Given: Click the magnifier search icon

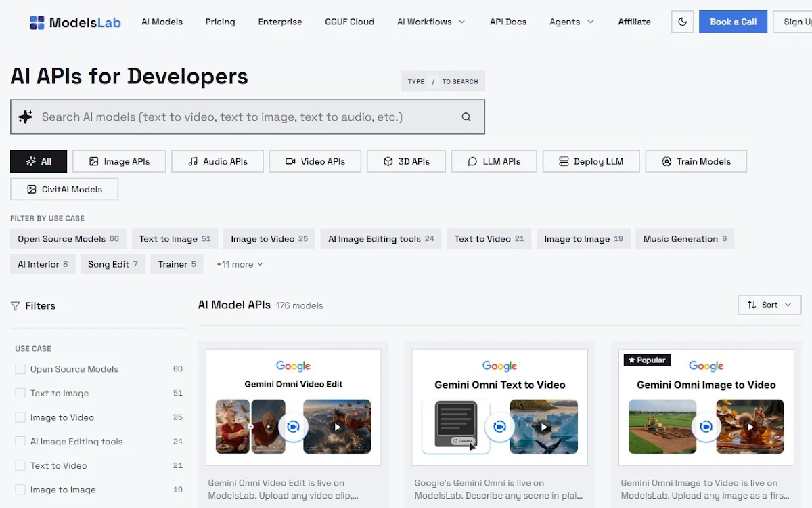Looking at the screenshot, I should coord(466,117).
